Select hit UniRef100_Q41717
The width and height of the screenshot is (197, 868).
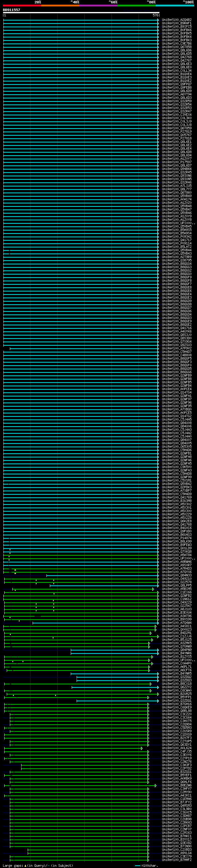(x=177, y=240)
